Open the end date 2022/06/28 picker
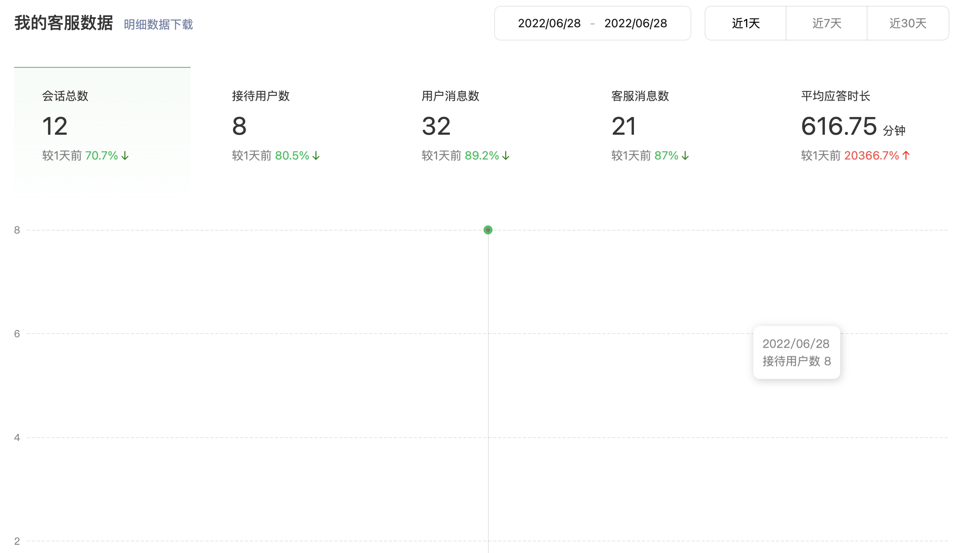 pos(636,23)
